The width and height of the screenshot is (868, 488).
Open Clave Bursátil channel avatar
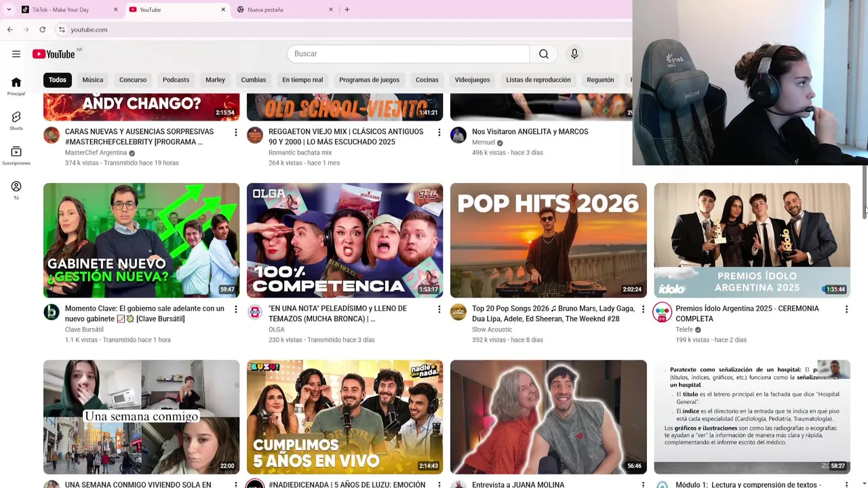52,312
